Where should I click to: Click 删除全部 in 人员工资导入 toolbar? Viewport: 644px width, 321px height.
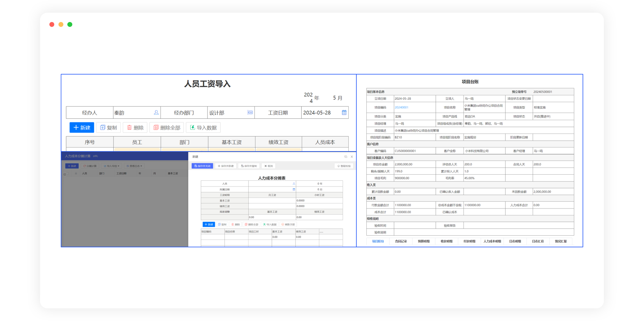point(167,128)
